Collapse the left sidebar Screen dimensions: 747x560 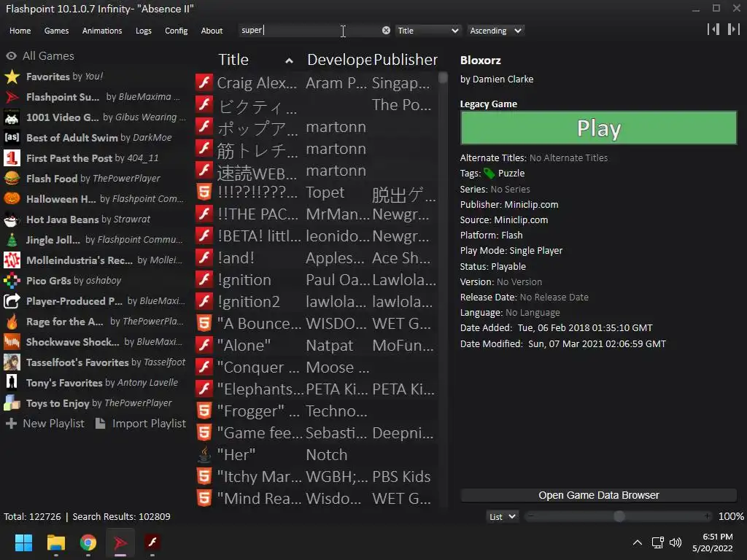[x=713, y=29]
